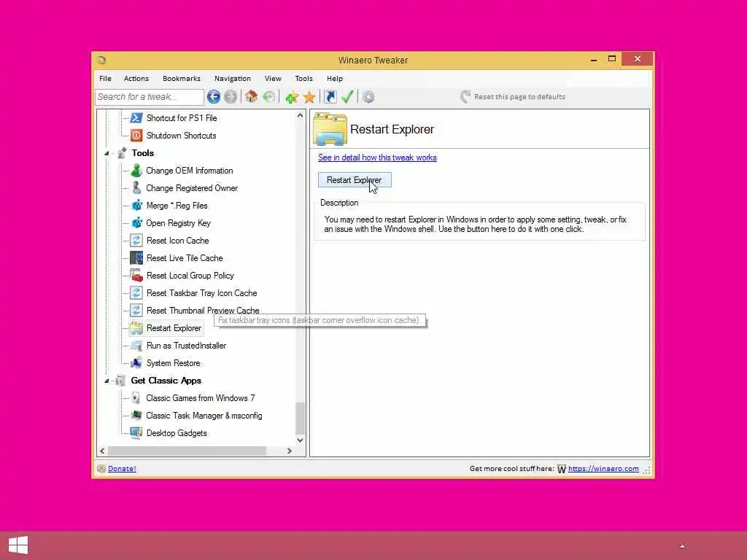
Task: Click the icon beside Reset Thumbnail Preview Cache
Action: coord(136,311)
